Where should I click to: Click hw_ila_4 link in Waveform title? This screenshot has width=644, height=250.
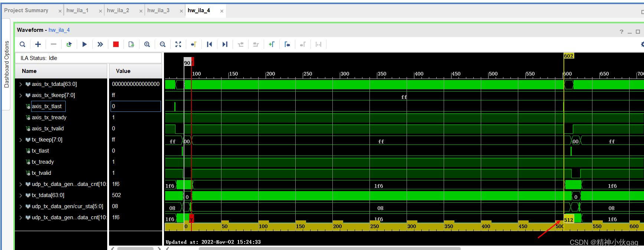click(59, 30)
